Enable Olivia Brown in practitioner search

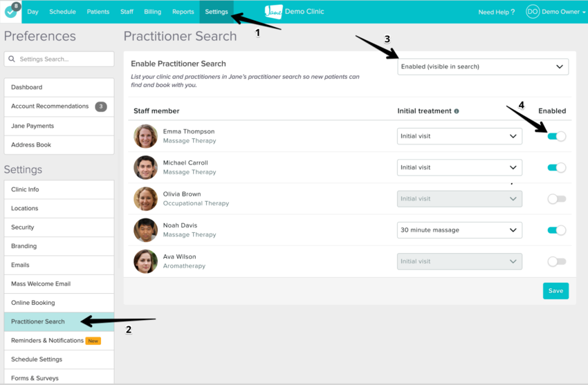point(556,199)
